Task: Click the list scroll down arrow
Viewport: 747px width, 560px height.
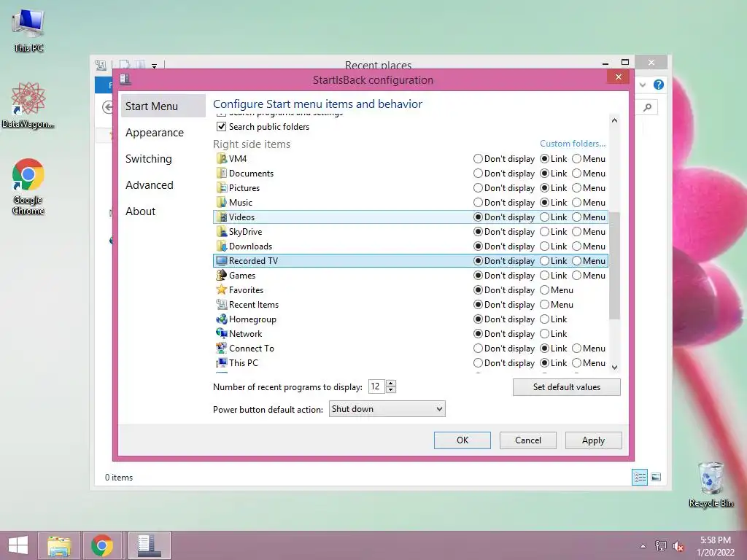Action: [614, 367]
